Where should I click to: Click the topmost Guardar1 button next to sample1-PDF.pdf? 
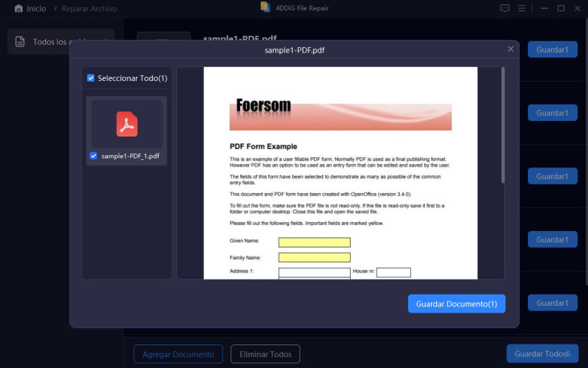(x=553, y=50)
